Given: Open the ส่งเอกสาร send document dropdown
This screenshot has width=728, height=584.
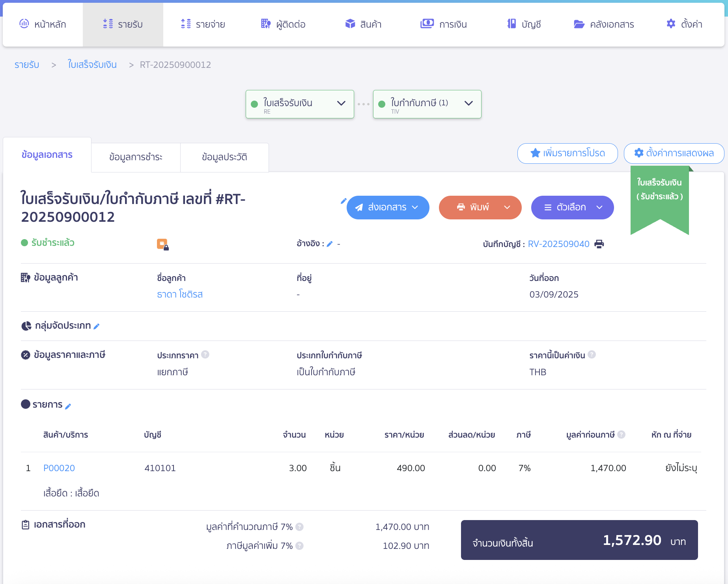Looking at the screenshot, I should 388,208.
